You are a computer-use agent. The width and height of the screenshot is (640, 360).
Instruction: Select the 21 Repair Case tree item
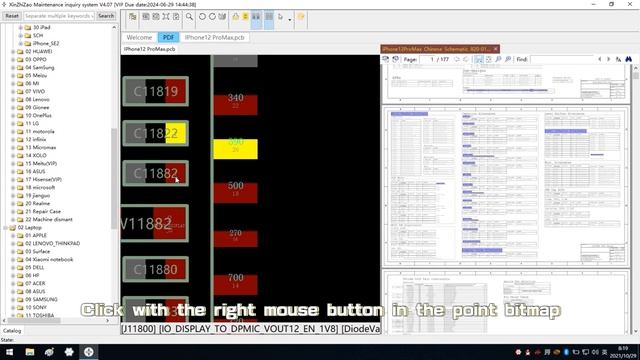coord(43,211)
